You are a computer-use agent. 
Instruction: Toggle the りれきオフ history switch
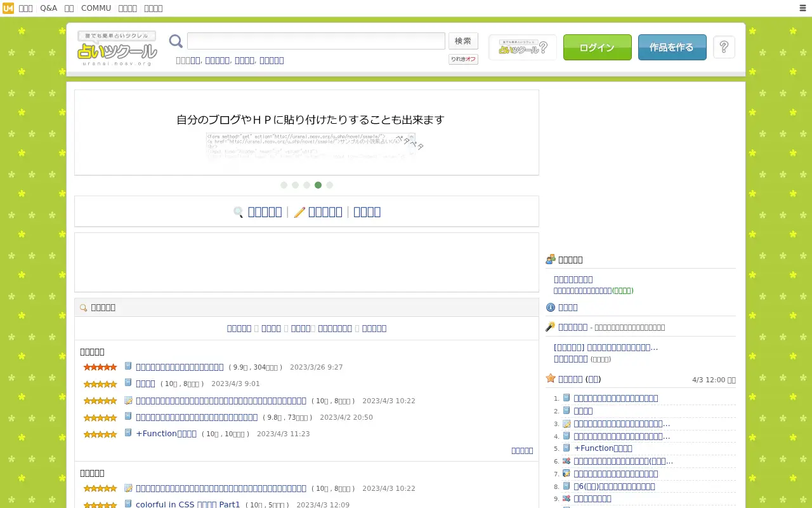[x=463, y=59]
